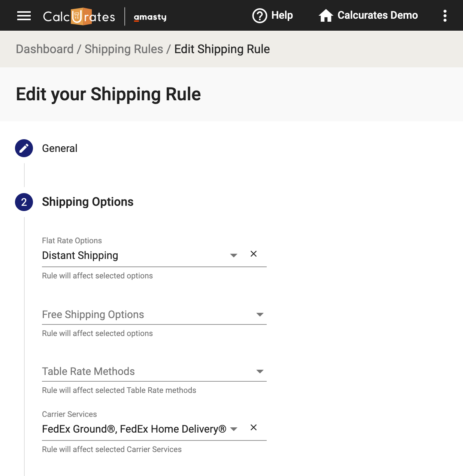Click the home icon for Calcurates Demo
Screen dimensions: 463x476
click(326, 16)
